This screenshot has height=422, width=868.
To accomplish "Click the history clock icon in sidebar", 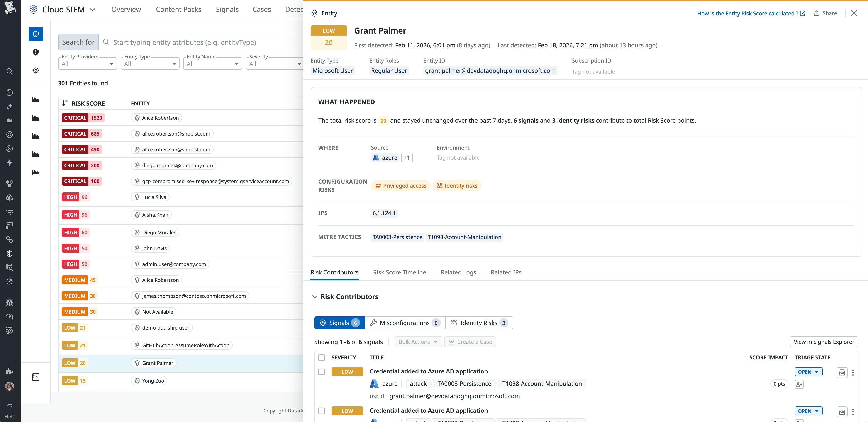I will click(10, 92).
